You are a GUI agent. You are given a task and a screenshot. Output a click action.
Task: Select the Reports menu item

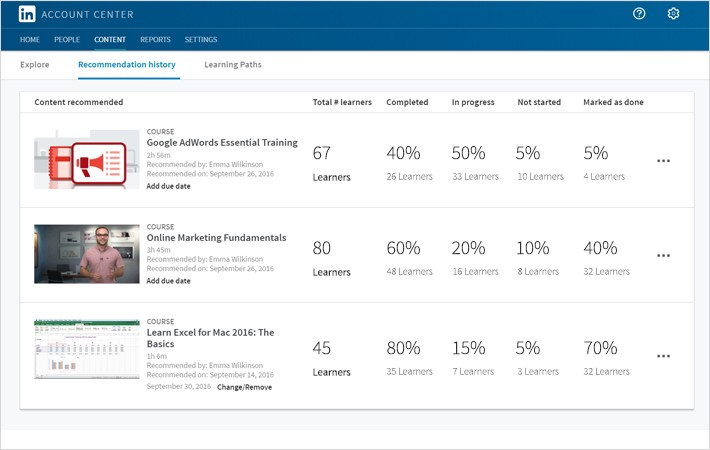[x=155, y=40]
